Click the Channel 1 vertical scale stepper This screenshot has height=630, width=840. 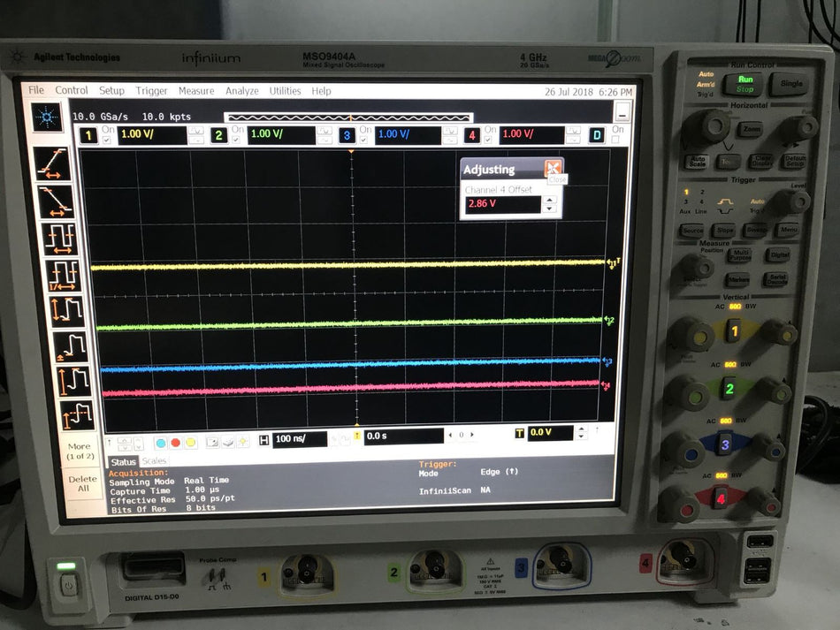coord(196,136)
